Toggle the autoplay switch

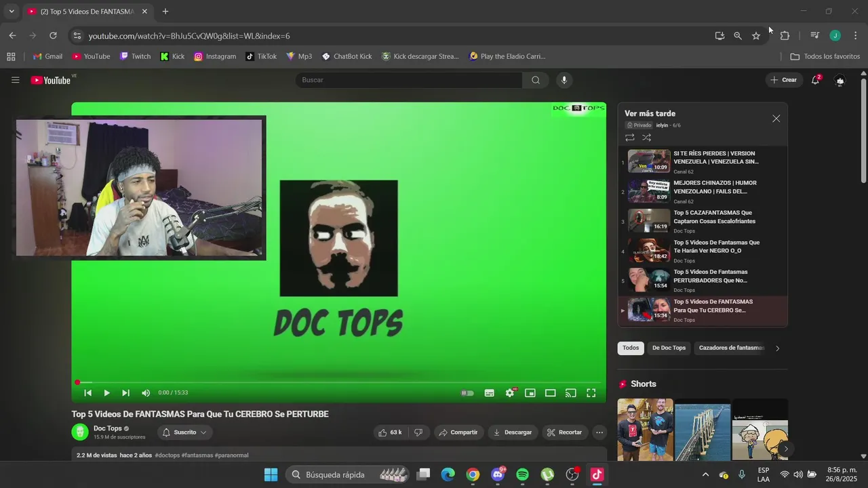click(467, 393)
